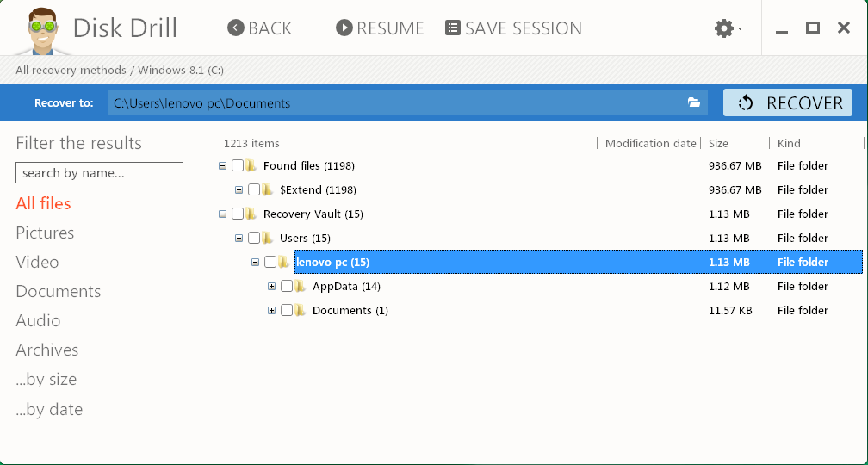Browse recovery destination via folder icon
The height and width of the screenshot is (465, 868).
[694, 103]
